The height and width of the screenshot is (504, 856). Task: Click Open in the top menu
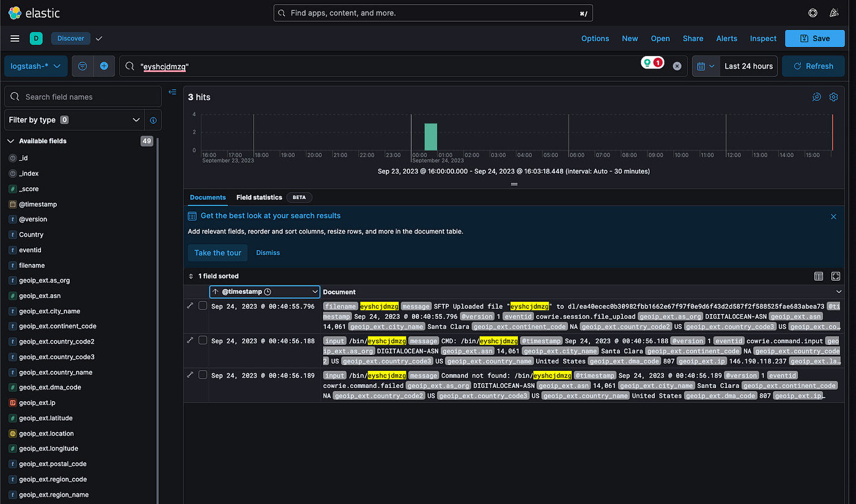(660, 38)
